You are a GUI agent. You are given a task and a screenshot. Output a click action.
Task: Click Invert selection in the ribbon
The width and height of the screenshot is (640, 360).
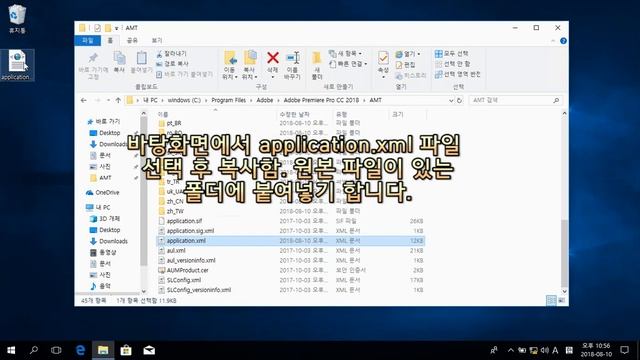[458, 74]
